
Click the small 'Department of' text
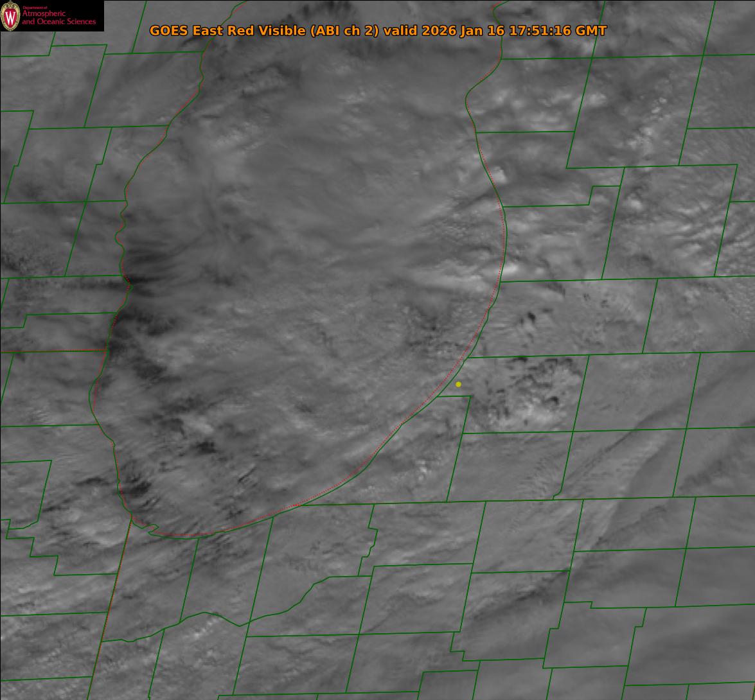click(x=35, y=8)
